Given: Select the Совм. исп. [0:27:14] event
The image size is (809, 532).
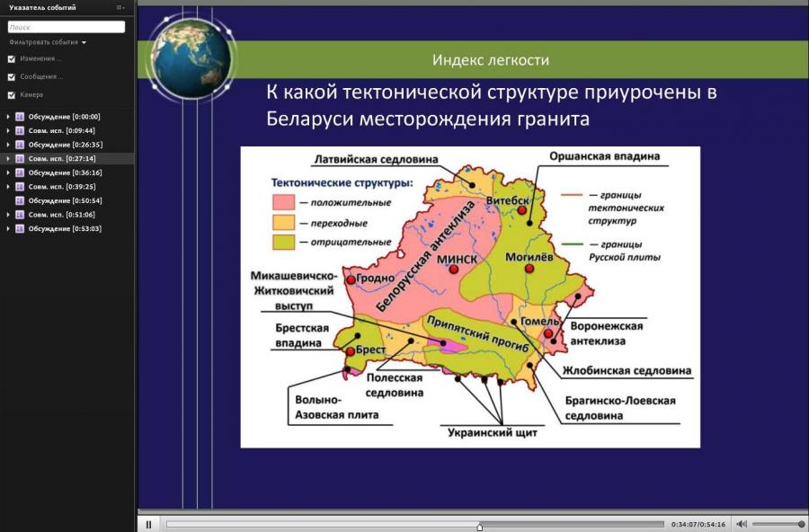Looking at the screenshot, I should [67, 158].
